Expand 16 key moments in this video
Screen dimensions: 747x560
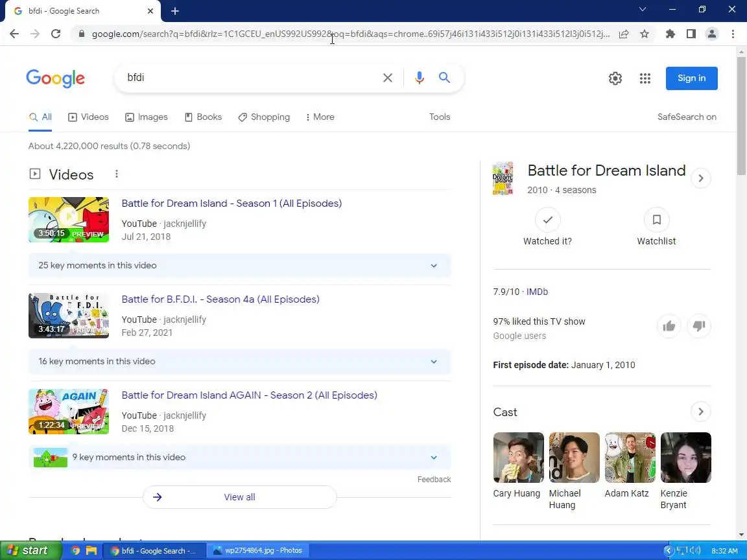tap(240, 362)
